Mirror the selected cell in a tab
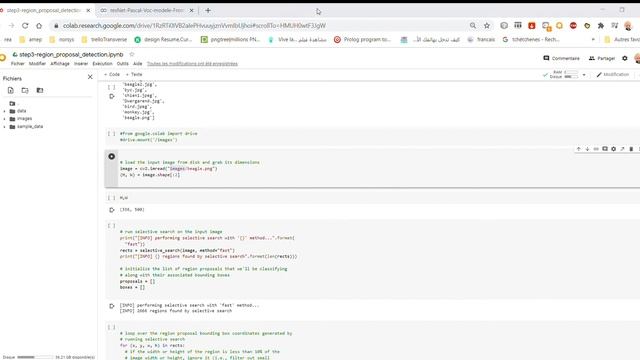The image size is (640, 360). 622,149
